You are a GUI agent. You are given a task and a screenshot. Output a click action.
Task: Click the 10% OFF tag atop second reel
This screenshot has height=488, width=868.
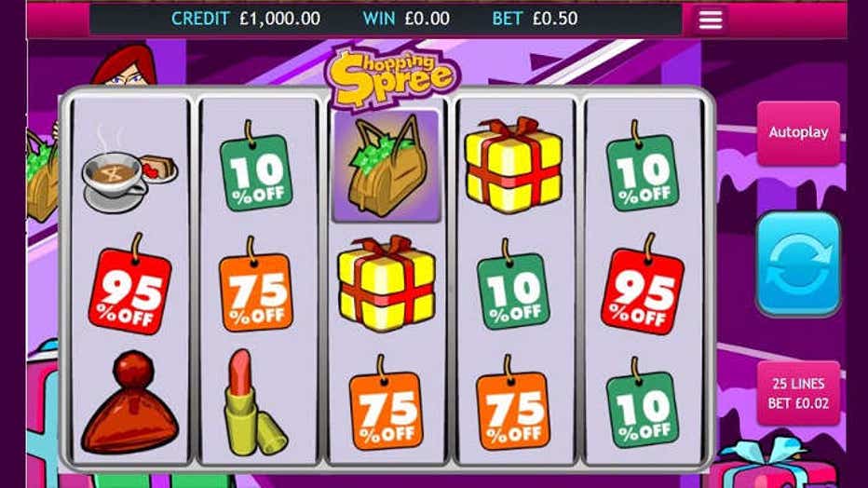pos(256,167)
